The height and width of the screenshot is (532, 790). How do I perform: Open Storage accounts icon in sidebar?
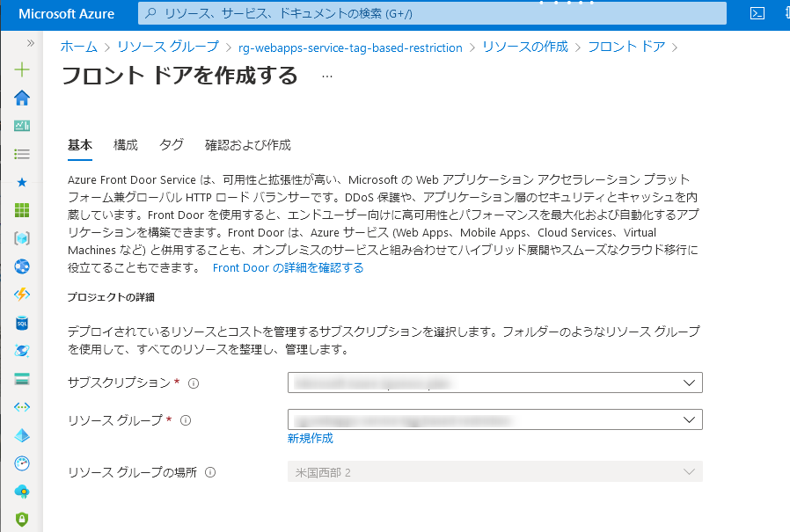[22, 379]
